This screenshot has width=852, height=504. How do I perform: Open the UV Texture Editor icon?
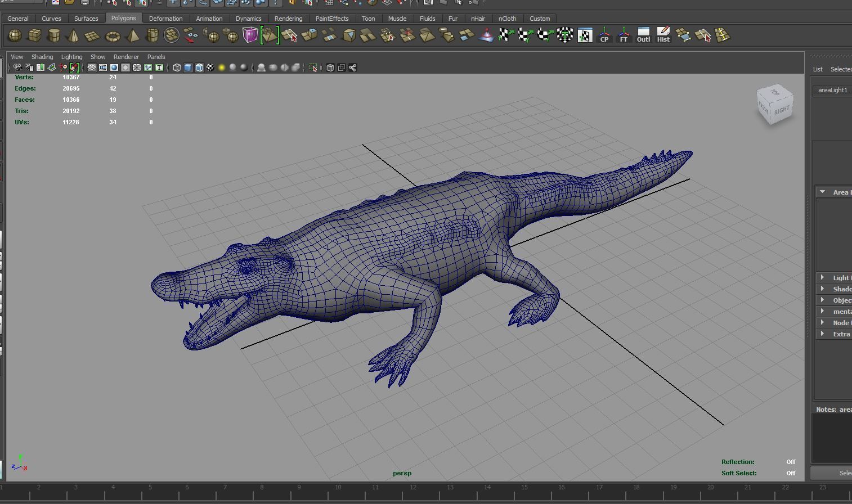(585, 36)
